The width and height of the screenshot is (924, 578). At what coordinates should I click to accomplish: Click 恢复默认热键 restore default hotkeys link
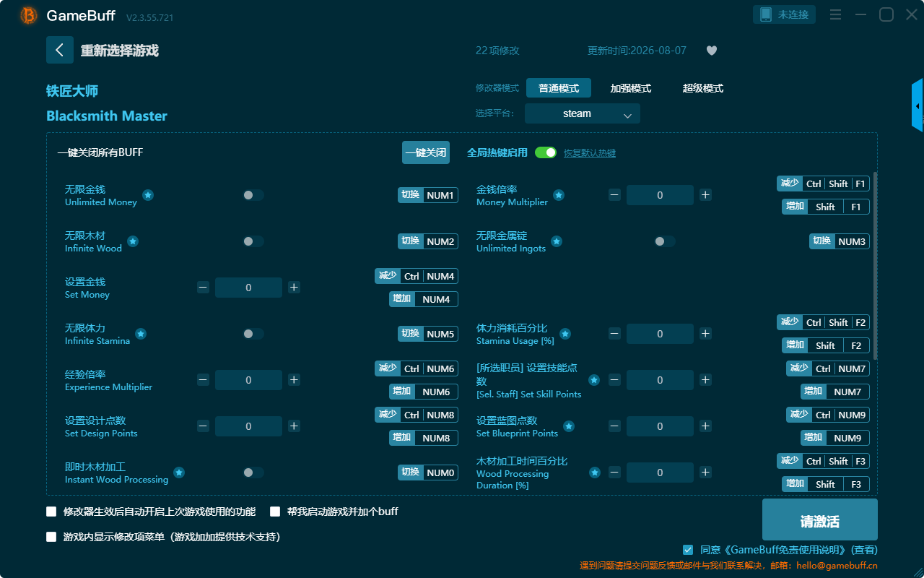590,153
